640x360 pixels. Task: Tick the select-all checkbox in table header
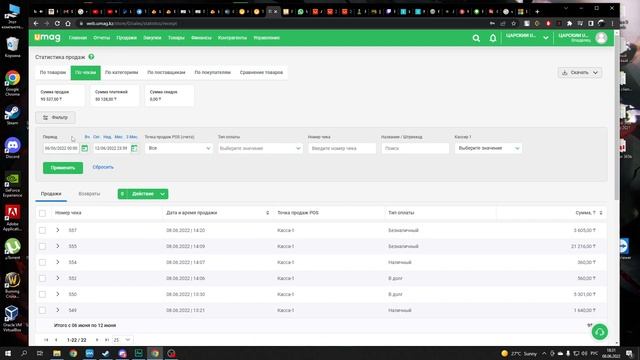coord(42,213)
